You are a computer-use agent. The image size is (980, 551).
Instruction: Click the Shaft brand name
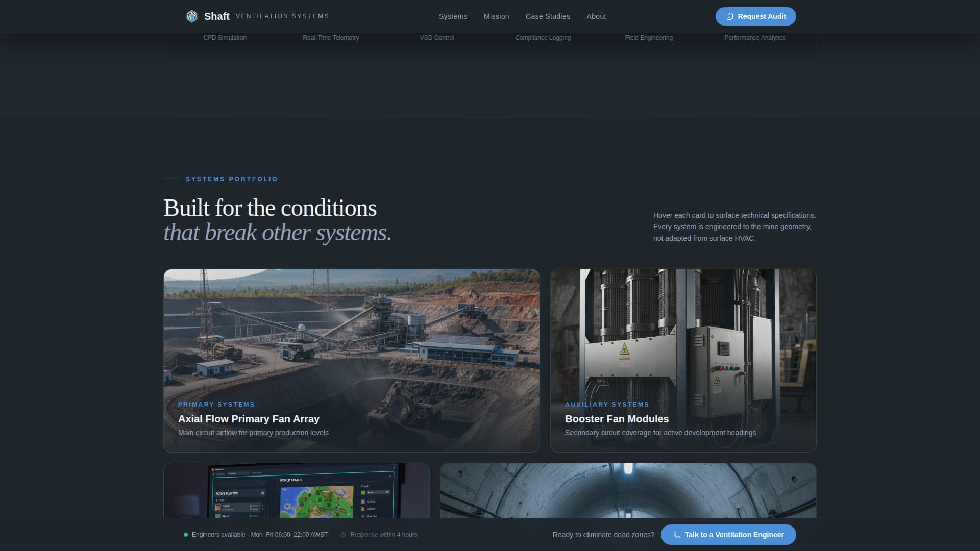point(217,16)
